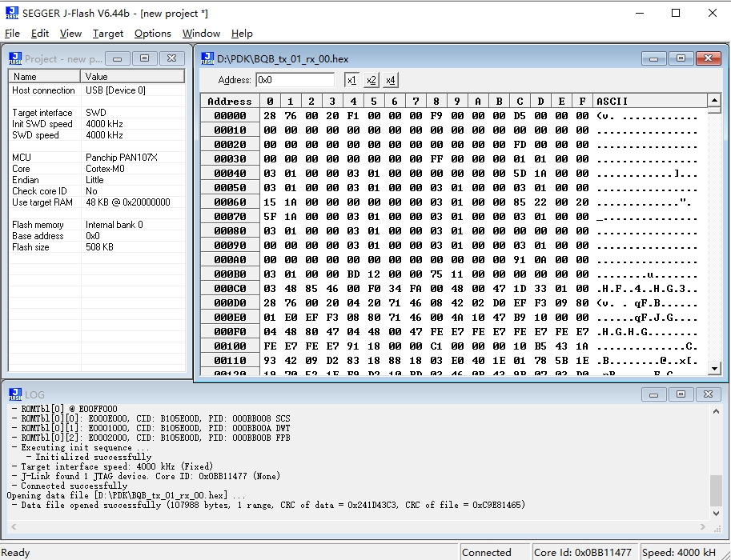Click LOG vertical scrollbar thumb
The height and width of the screenshot is (560, 731).
716,490
